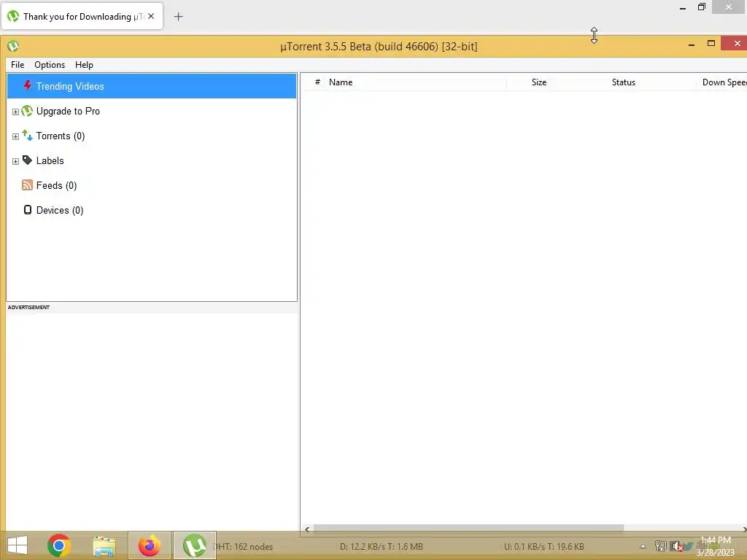Select Devices (0) in sidebar

60,211
